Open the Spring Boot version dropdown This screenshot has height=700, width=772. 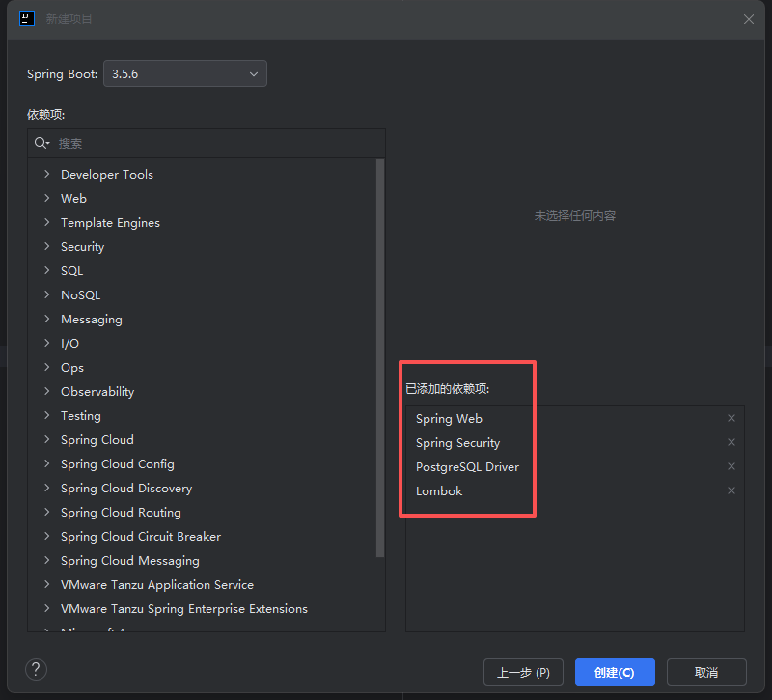pos(185,74)
